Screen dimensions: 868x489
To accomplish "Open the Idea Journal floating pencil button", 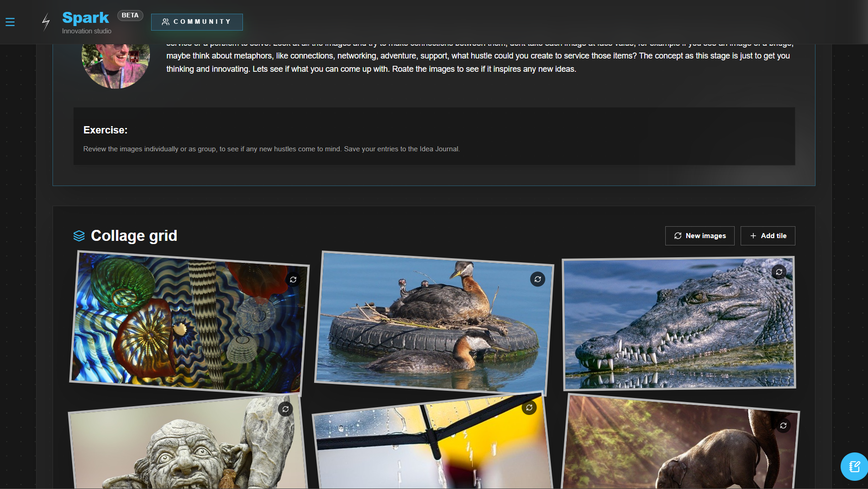I will tap(854, 466).
